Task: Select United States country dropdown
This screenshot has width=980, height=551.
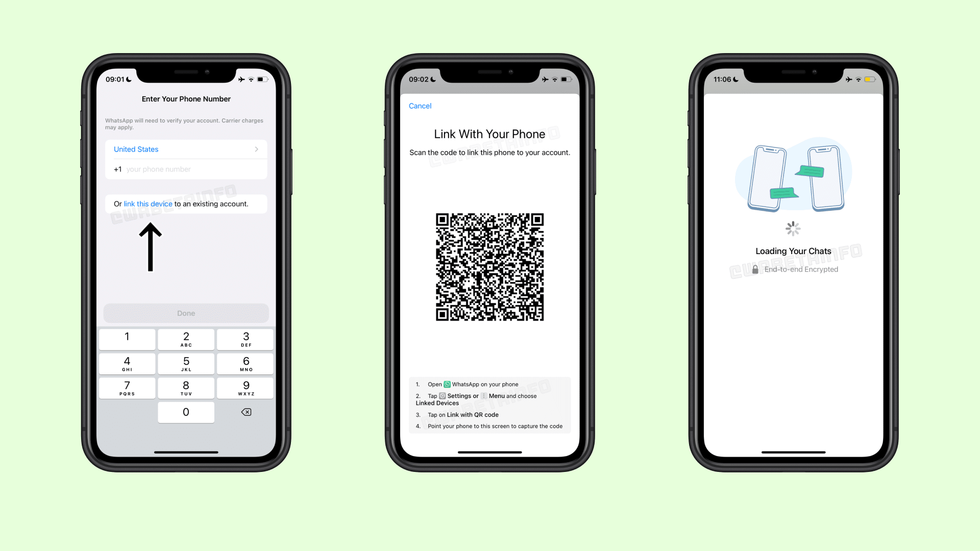Action: [185, 148]
